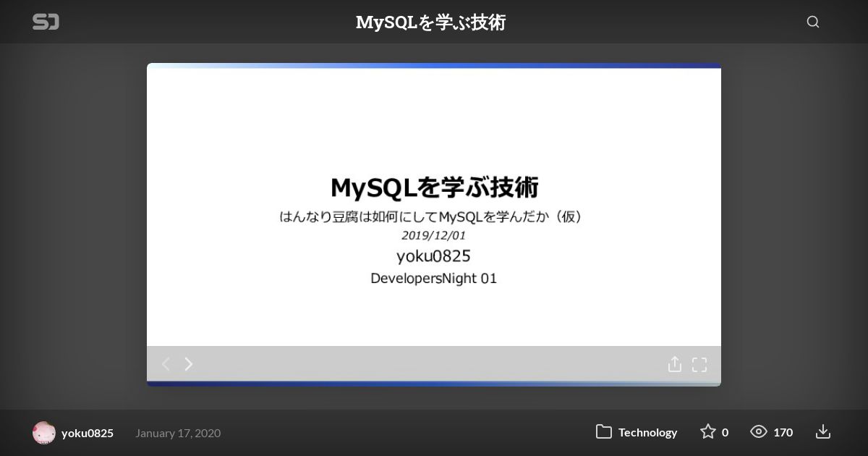Click the January 17, 2020 date
The height and width of the screenshot is (456, 868).
pyautogui.click(x=178, y=433)
